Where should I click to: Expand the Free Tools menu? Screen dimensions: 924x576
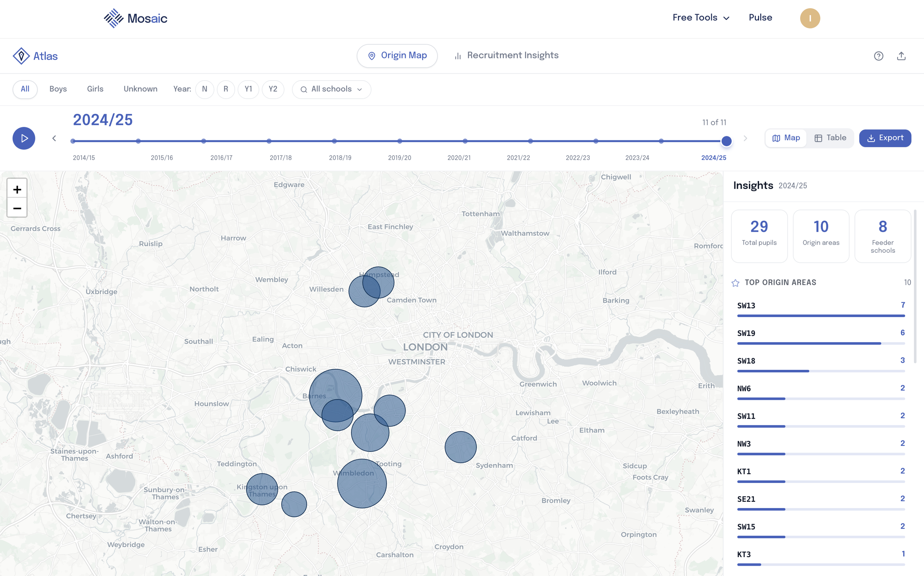(x=700, y=17)
